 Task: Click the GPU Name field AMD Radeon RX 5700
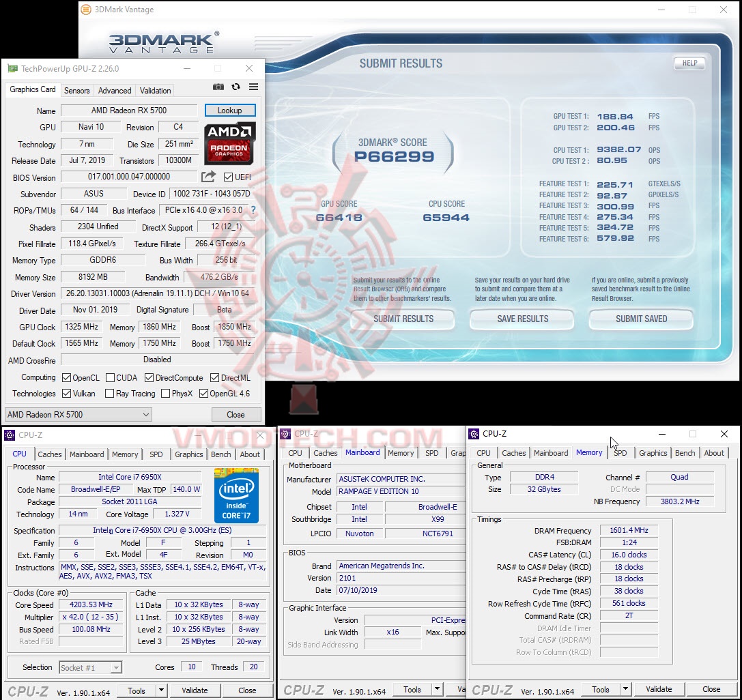pyautogui.click(x=129, y=111)
